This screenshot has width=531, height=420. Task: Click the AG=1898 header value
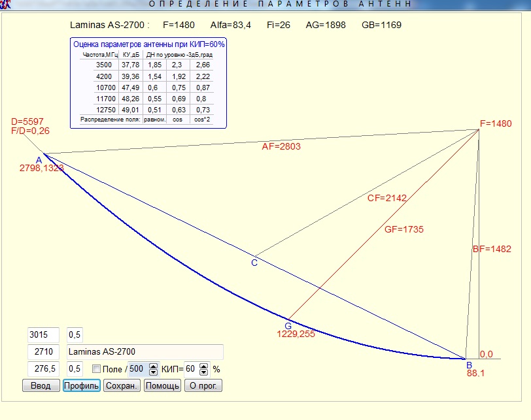pyautogui.click(x=326, y=25)
